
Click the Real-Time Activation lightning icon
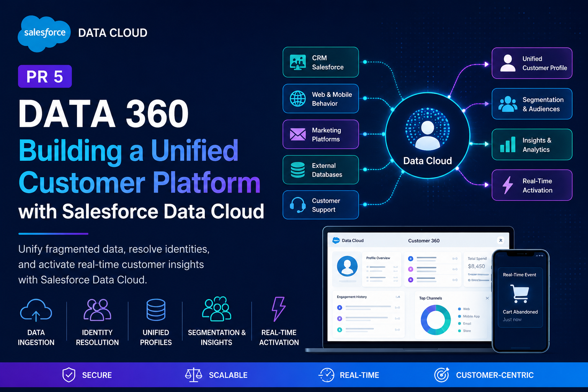pyautogui.click(x=508, y=185)
